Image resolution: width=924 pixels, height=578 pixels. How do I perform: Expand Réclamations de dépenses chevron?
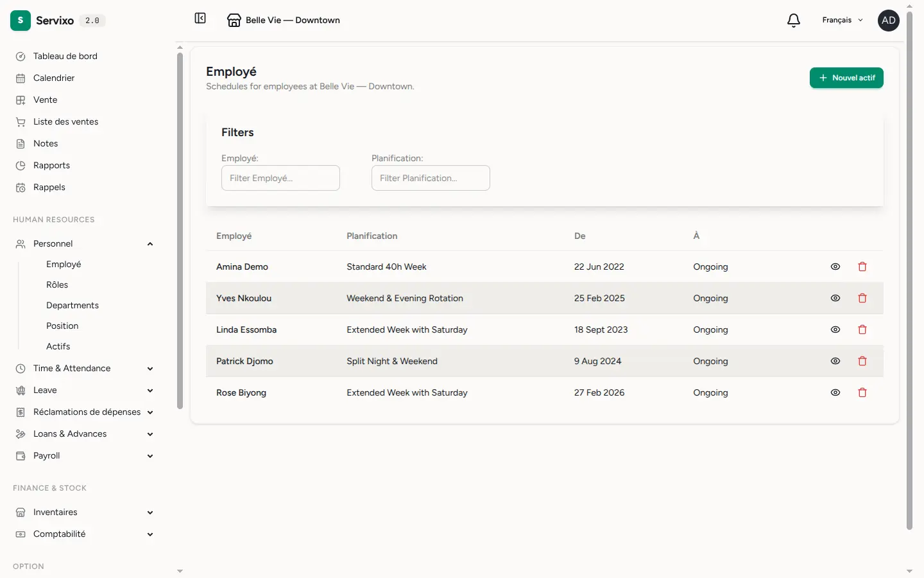point(150,412)
